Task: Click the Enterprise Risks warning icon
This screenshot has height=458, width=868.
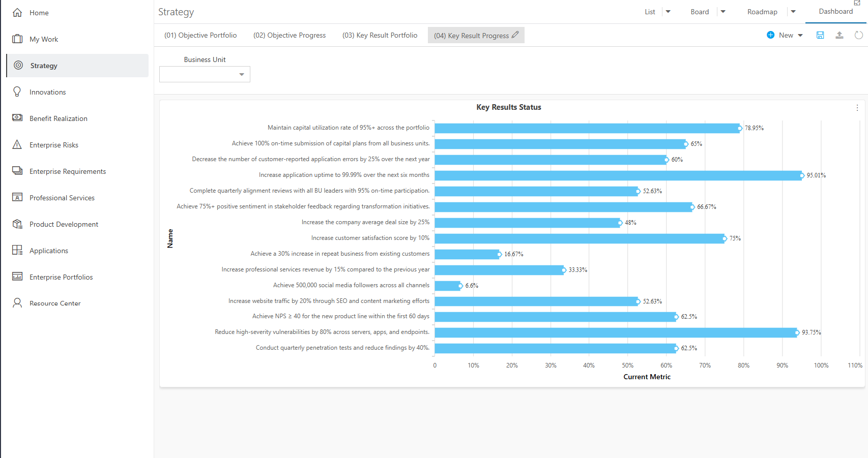Action: pyautogui.click(x=17, y=144)
